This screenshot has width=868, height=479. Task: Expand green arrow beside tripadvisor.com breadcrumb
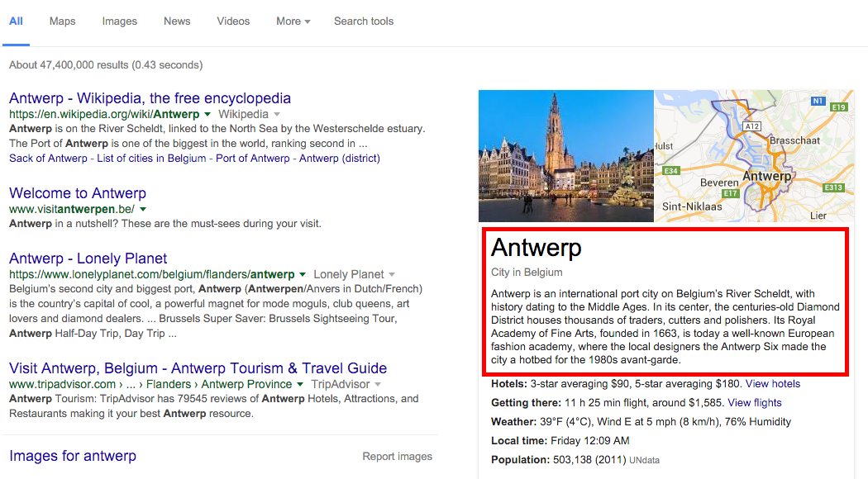[300, 384]
